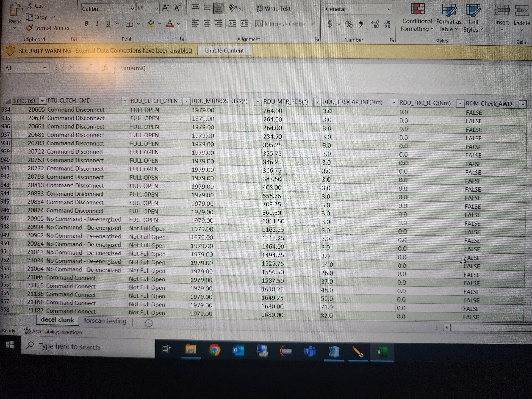Image resolution: width=532 pixels, height=399 pixels.
Task: Increase indent icon
Action: (244, 24)
